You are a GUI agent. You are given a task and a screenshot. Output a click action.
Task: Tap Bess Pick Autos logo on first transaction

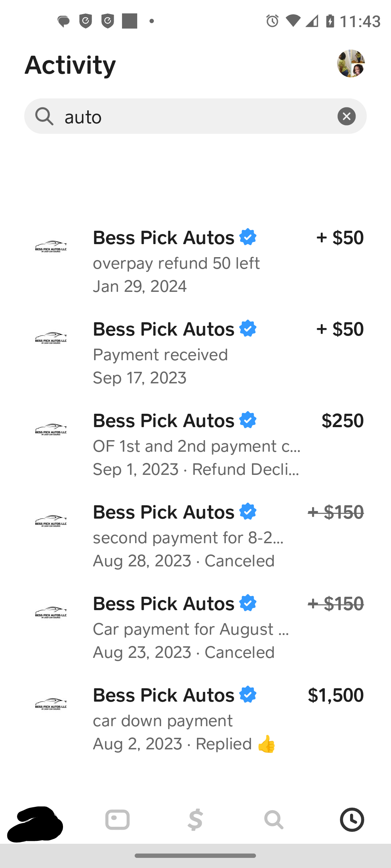[x=51, y=247]
